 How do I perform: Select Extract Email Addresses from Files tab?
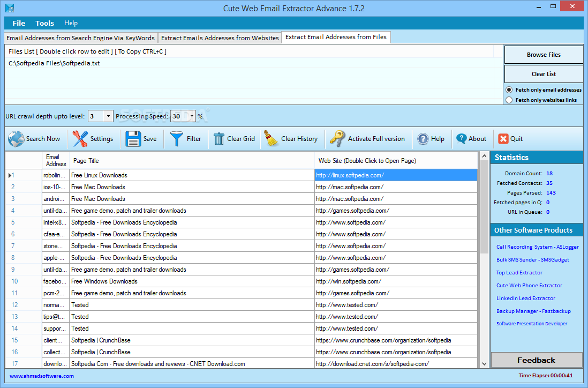pyautogui.click(x=336, y=37)
